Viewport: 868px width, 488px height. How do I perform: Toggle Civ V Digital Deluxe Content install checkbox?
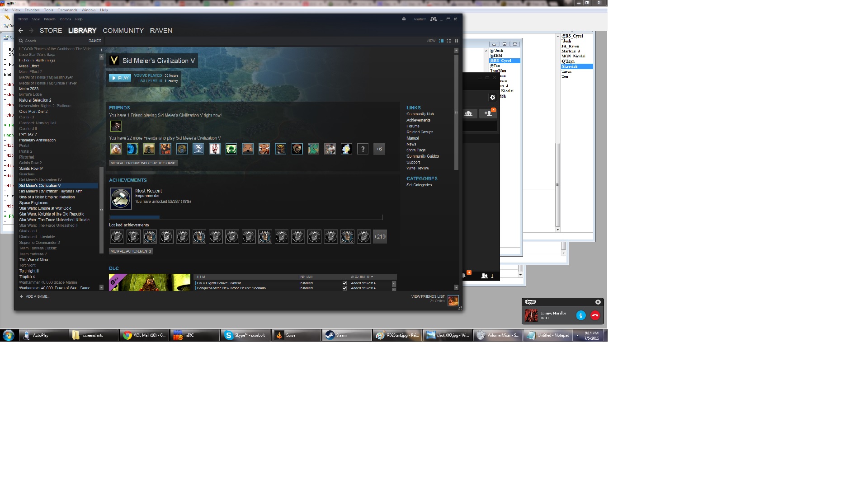(x=344, y=283)
